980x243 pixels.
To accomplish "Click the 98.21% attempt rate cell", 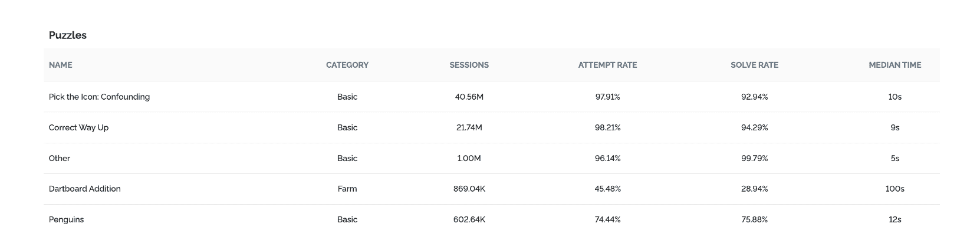I will coord(607,127).
